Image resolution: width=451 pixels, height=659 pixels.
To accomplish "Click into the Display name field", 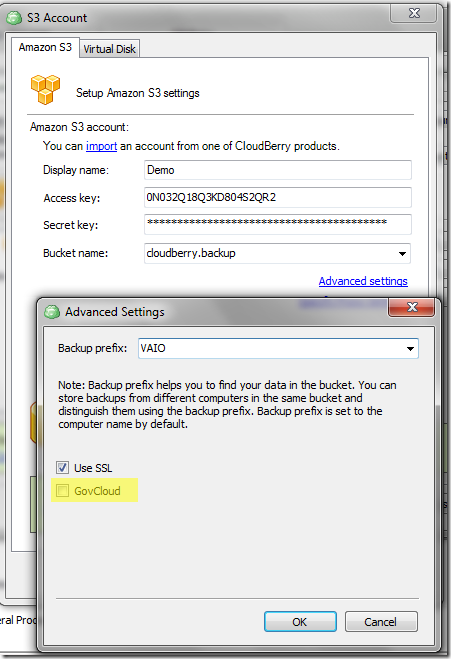I will (x=277, y=170).
